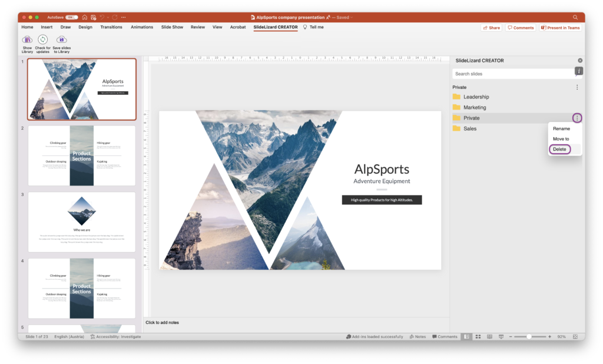Click the three-dot menu on Private folder row
The height and width of the screenshot is (364, 603).
coord(577,118)
